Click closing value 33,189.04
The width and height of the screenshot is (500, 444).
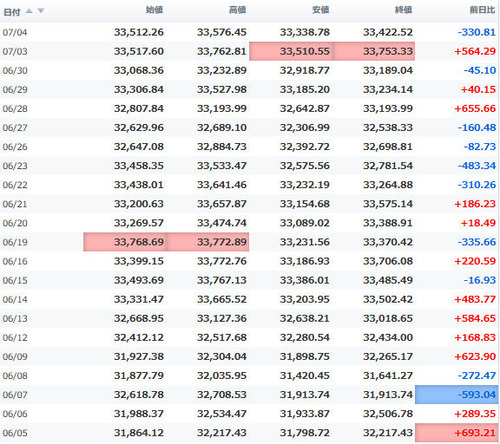(388, 70)
